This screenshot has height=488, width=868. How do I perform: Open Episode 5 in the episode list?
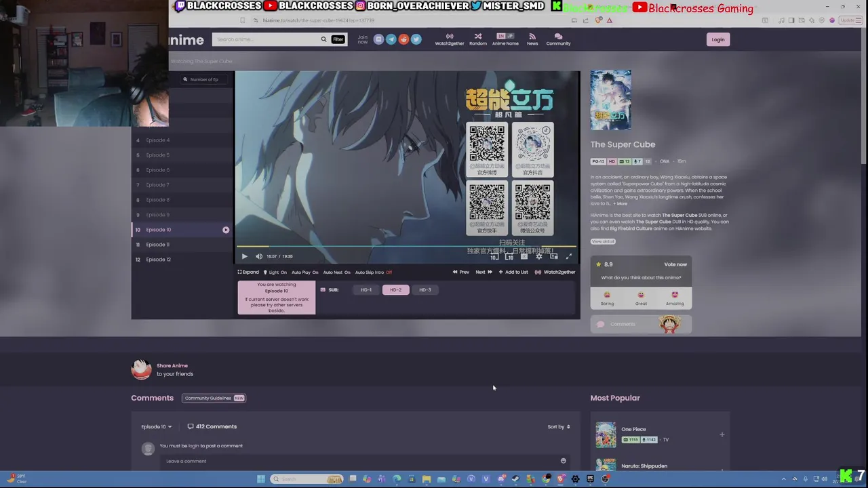[182, 155]
